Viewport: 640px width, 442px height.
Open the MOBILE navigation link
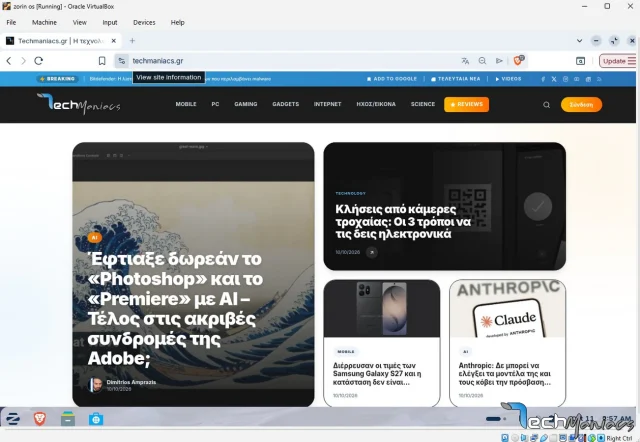pos(186,104)
